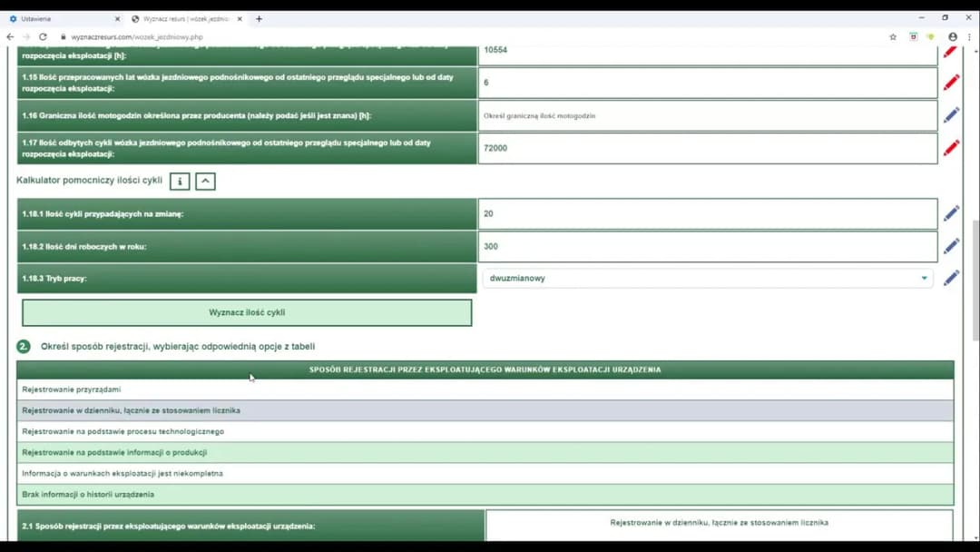Choose Brak informacji o historii urządzenia
980x552 pixels.
(x=485, y=495)
